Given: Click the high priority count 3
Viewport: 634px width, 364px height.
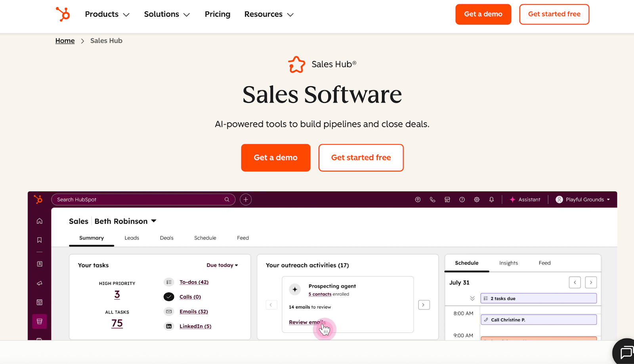Looking at the screenshot, I should (117, 295).
